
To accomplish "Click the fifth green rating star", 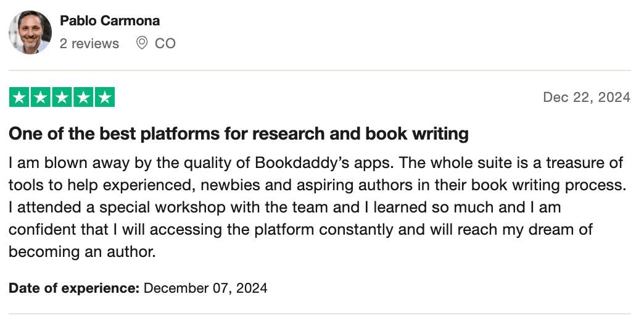I will pos(105,97).
